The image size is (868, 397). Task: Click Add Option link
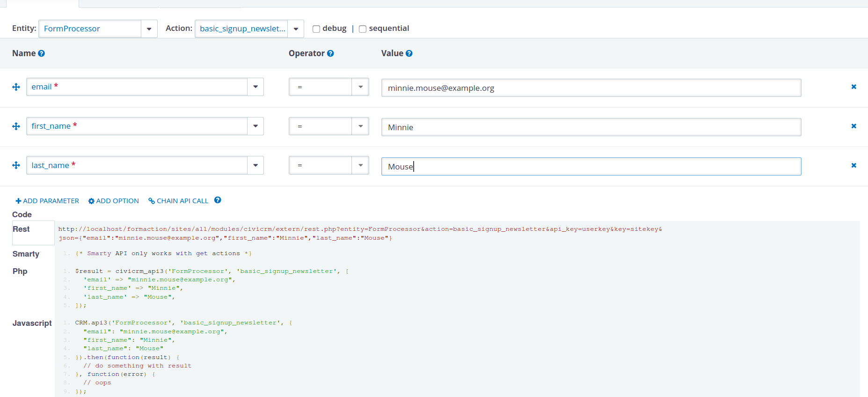(114, 201)
